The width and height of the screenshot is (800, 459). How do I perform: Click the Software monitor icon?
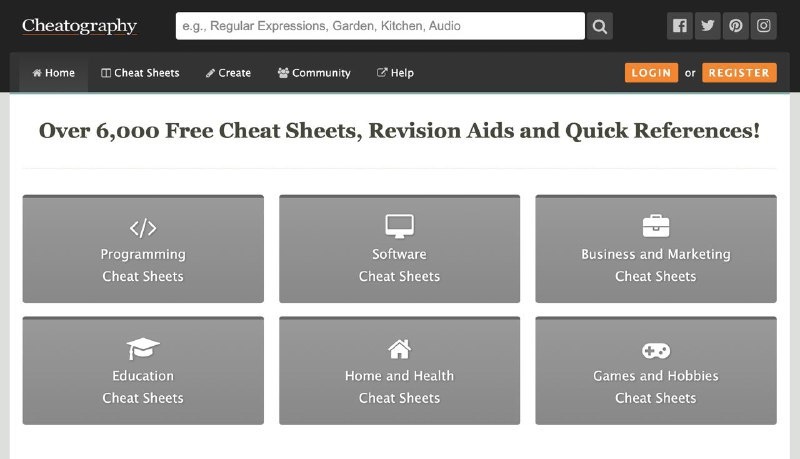[399, 226]
